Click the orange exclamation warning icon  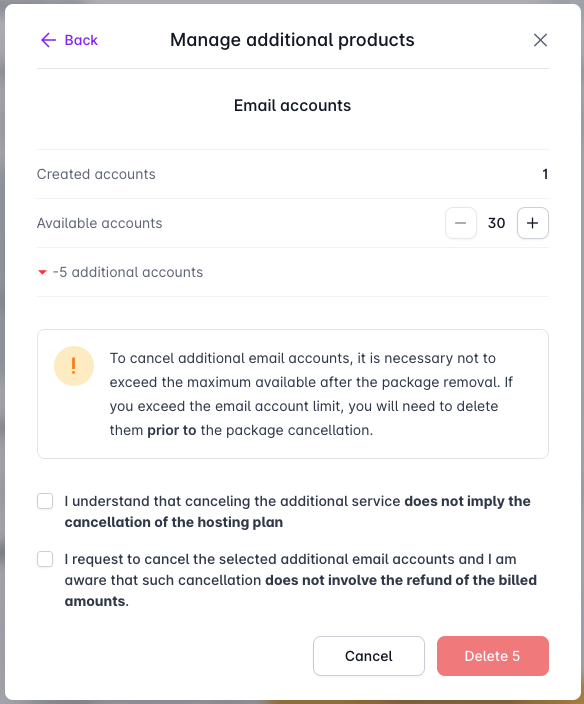(74, 366)
